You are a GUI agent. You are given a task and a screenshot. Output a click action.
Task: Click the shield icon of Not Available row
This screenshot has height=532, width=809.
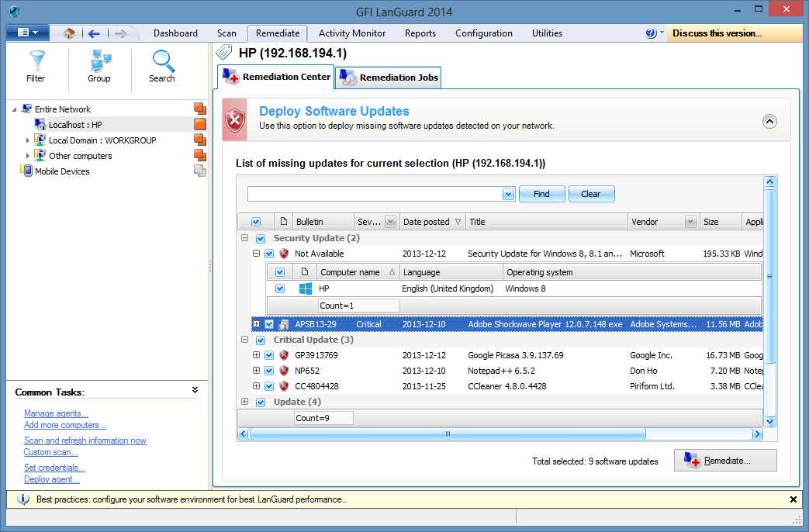click(x=284, y=254)
